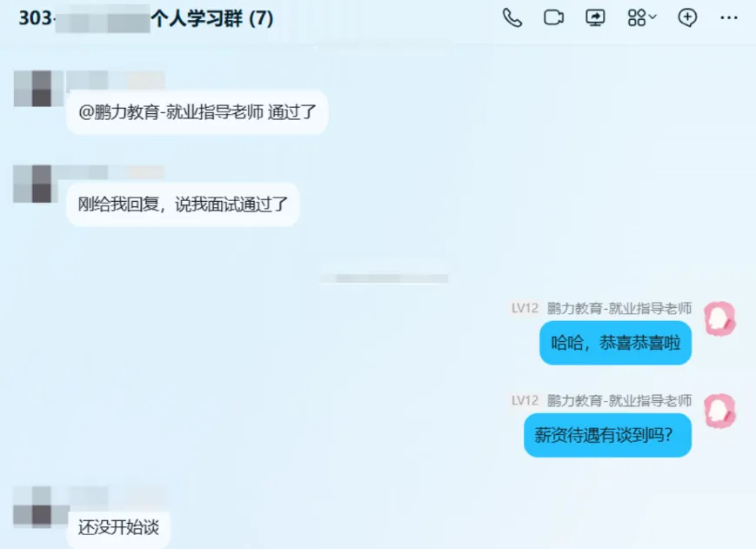The image size is (756, 549).
Task: Open blurred avatar beside 刚给我回复 message
Action: point(37,184)
